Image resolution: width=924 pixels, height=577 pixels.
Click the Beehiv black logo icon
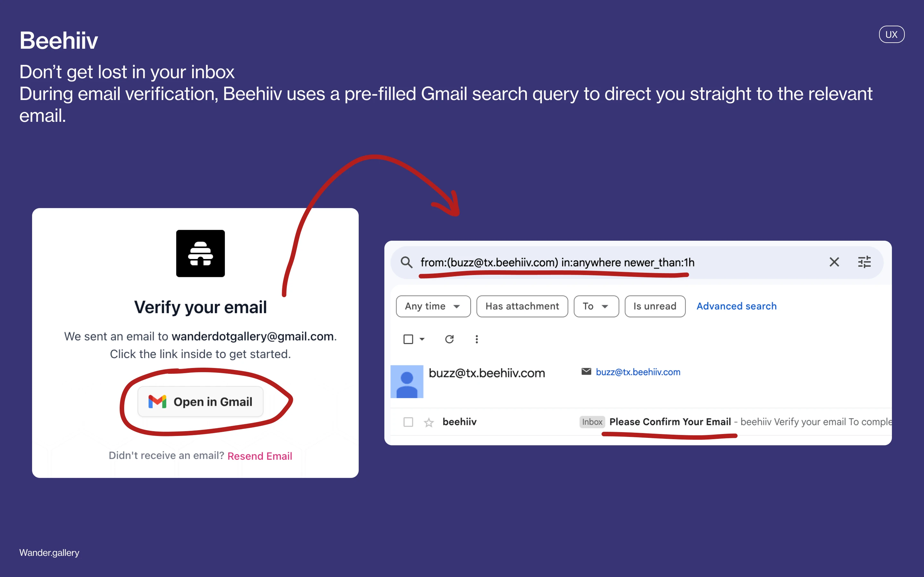(201, 253)
